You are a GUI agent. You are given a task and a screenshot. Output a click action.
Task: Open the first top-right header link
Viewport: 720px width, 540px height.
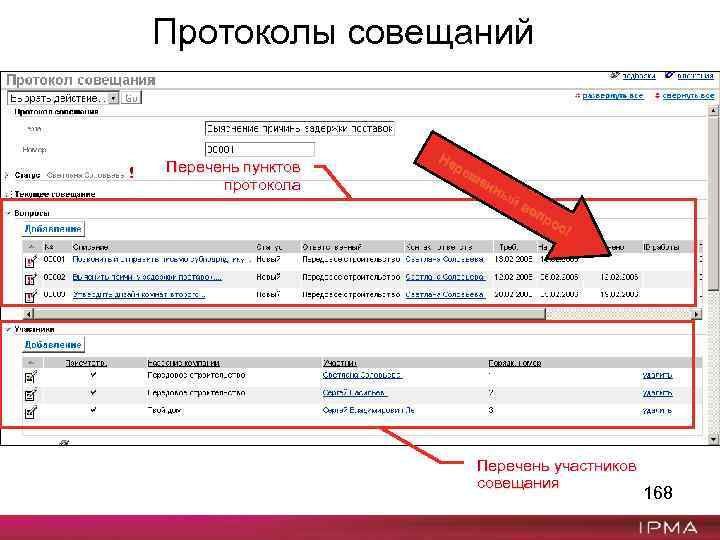click(x=638, y=76)
